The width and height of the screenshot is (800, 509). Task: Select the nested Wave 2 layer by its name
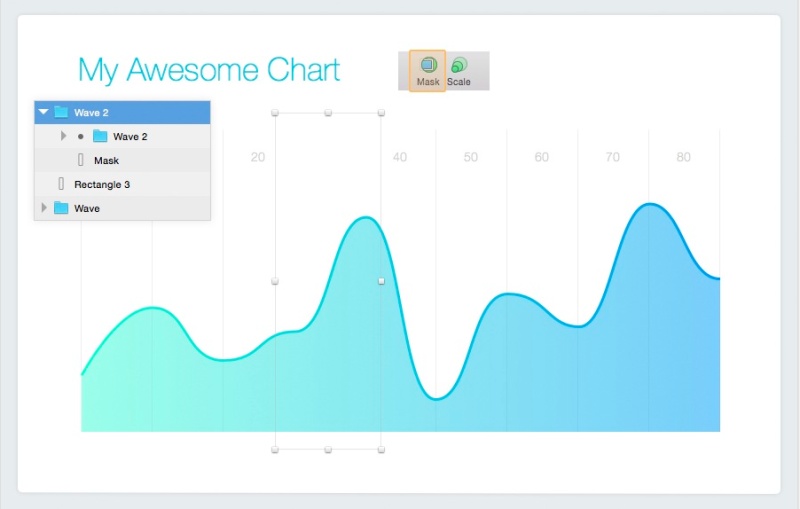130,136
